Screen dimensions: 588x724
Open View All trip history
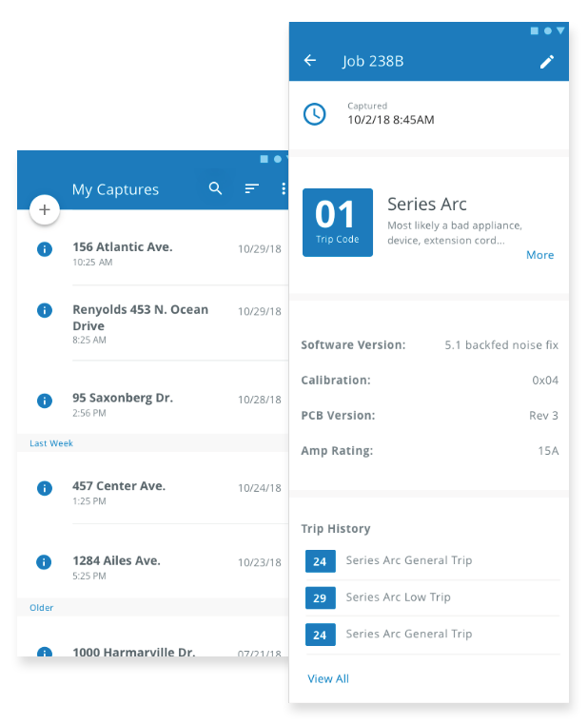(x=328, y=678)
